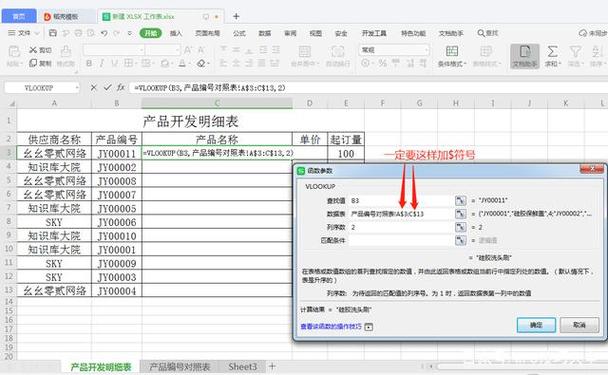
Task: Expand the tips arrow beside dialog link
Action: point(369,327)
